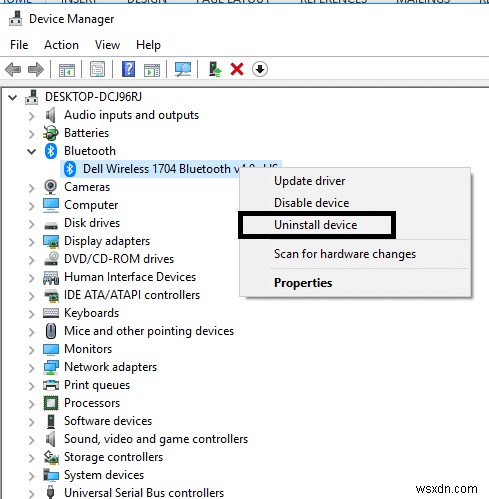Click the Forward arrow toolbar icon
Image resolution: width=489 pixels, height=499 pixels.
[x=36, y=70]
